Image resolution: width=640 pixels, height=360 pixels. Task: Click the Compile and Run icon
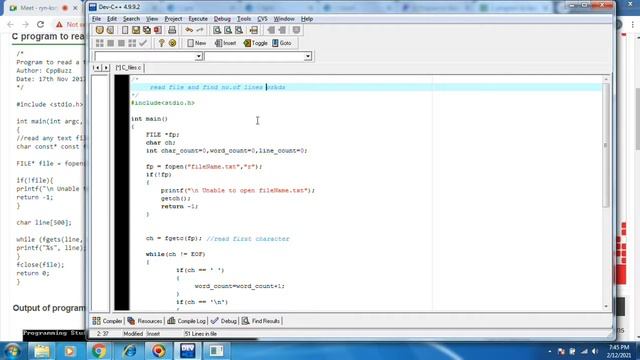click(121, 43)
